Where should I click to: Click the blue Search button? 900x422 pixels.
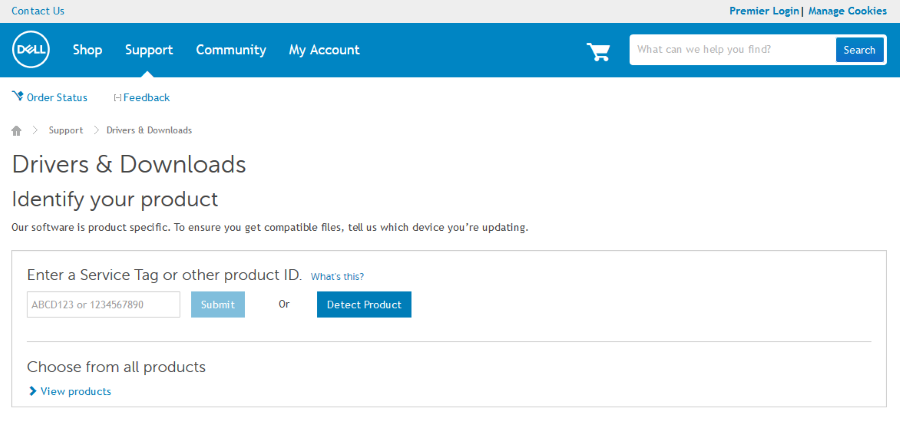click(x=859, y=50)
